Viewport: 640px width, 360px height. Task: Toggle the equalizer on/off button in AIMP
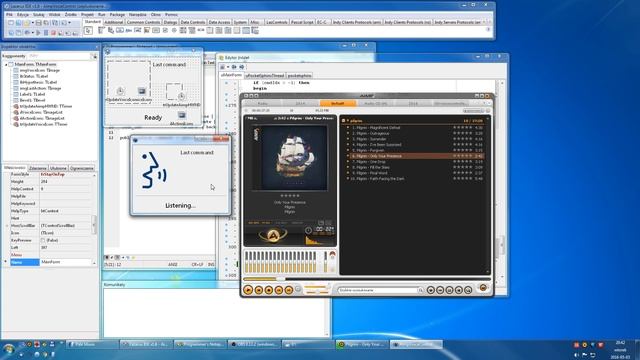click(333, 255)
